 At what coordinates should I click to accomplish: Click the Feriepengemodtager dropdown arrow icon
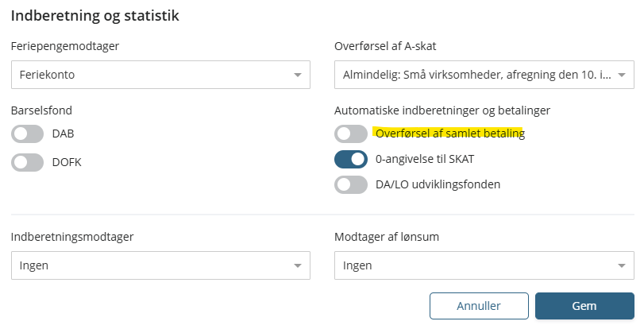pos(298,75)
